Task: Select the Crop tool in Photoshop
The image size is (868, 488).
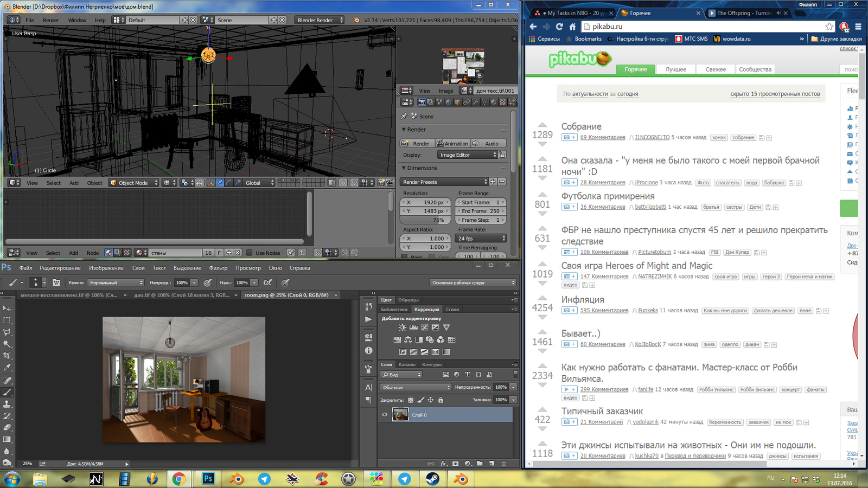Action: [7, 356]
